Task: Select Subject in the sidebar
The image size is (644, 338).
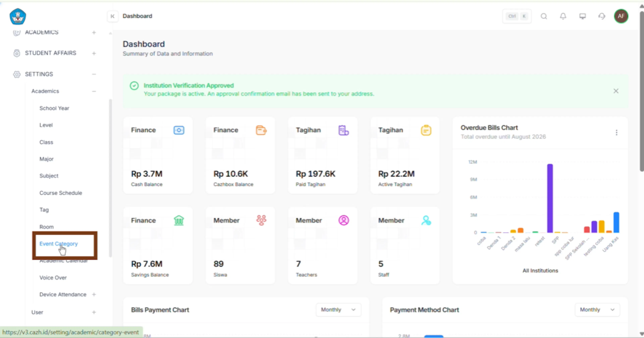Action: tap(49, 176)
